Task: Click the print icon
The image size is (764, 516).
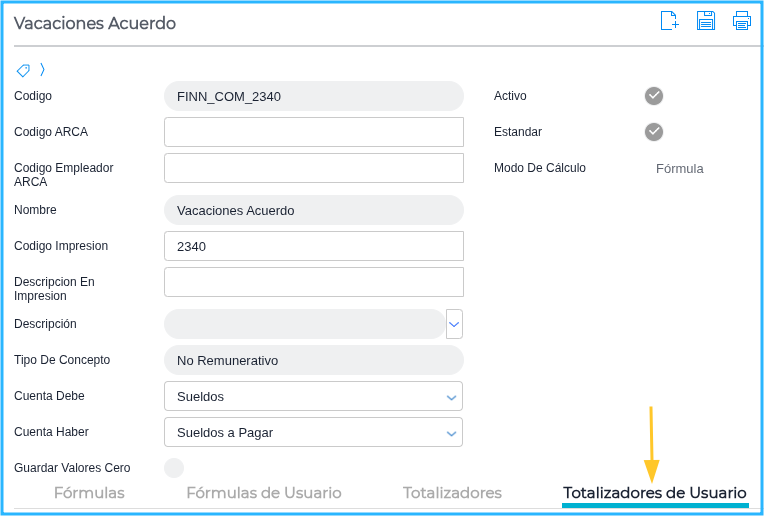Action: click(x=742, y=21)
